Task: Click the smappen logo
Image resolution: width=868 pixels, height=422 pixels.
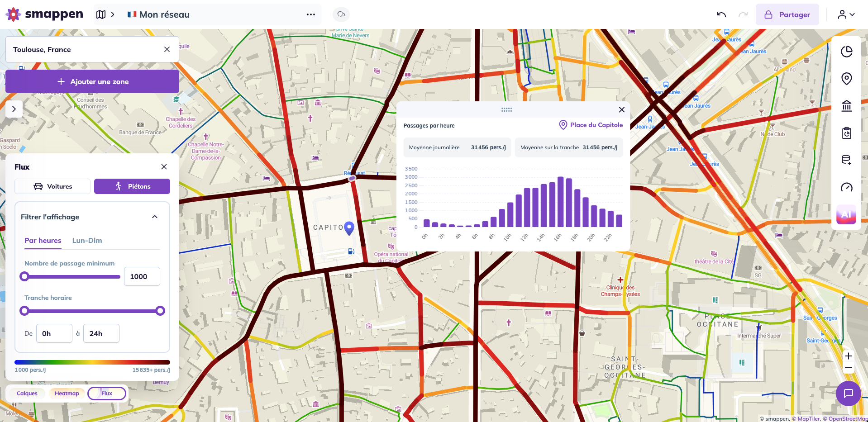Action: 44,14
